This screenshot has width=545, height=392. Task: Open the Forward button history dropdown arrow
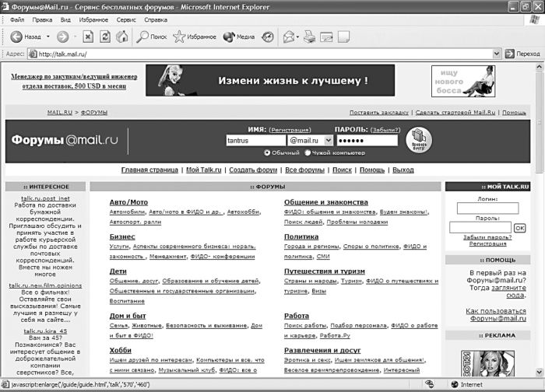pyautogui.click(x=75, y=37)
